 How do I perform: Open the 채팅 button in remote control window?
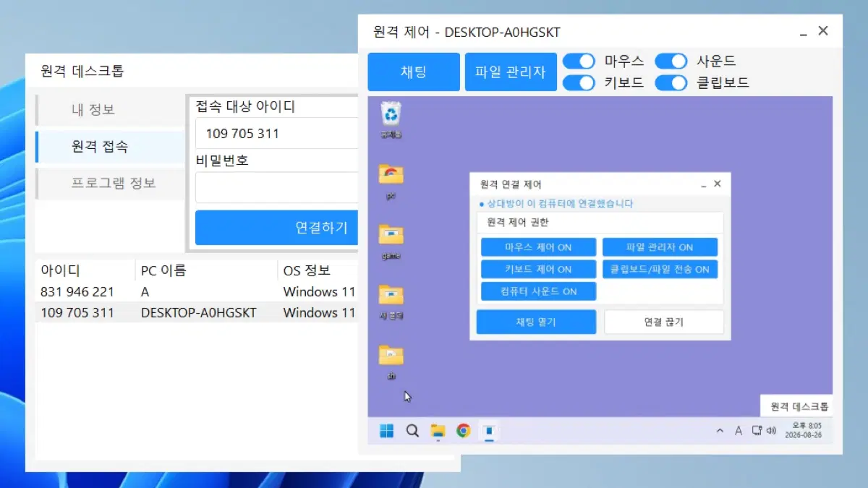(414, 72)
